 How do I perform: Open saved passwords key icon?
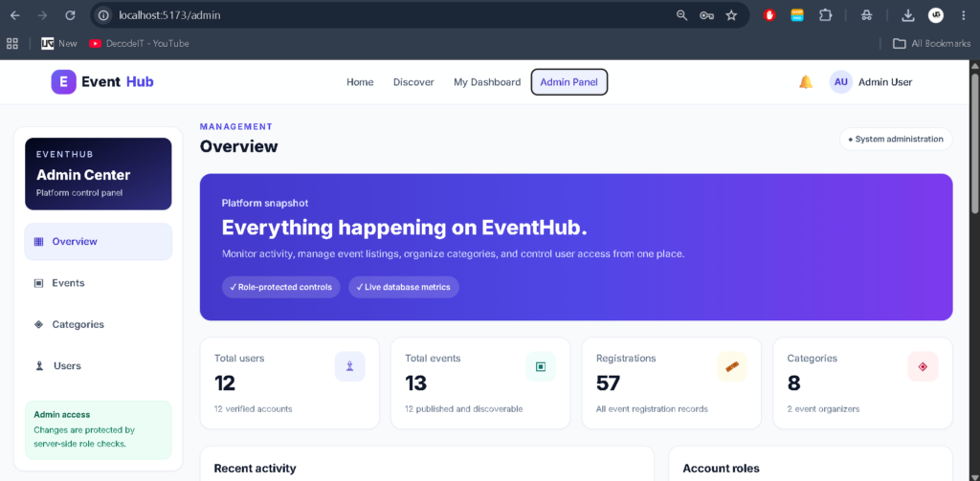(707, 15)
